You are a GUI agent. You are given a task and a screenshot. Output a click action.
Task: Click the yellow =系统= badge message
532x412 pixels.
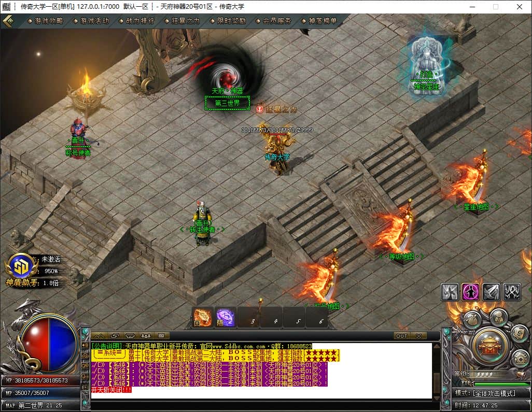(x=109, y=353)
